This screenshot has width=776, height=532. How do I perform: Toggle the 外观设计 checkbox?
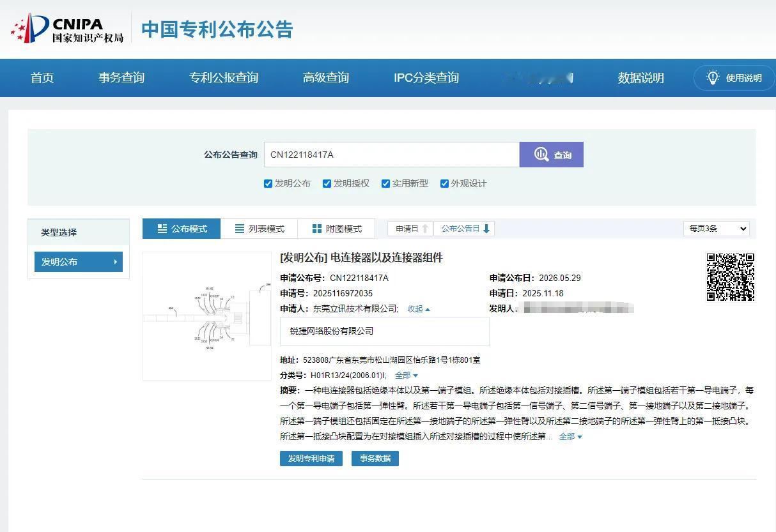(x=445, y=184)
